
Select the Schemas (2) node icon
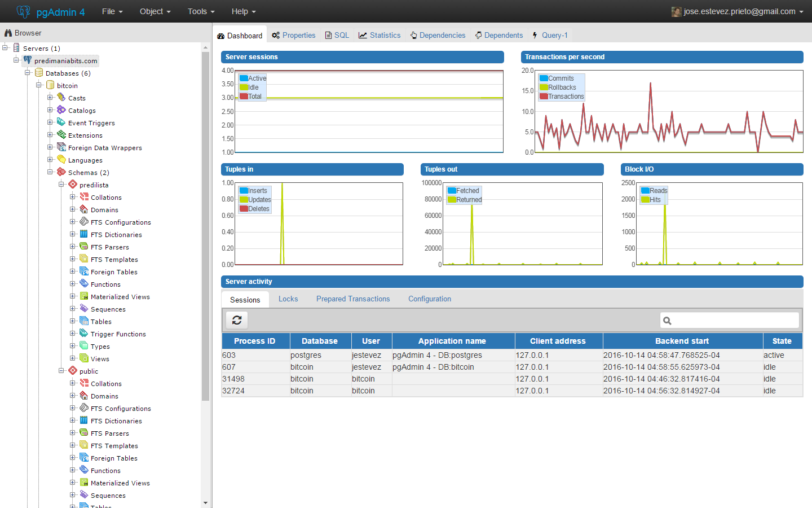(x=61, y=172)
